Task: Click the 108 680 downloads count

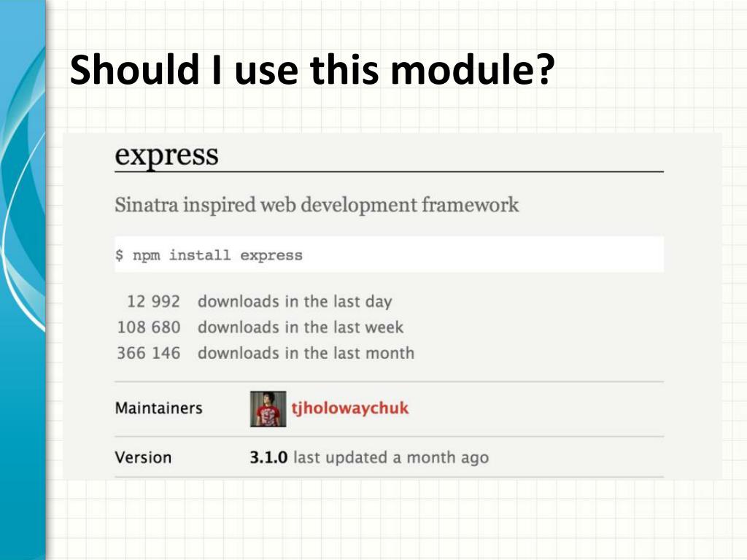Action: point(149,327)
